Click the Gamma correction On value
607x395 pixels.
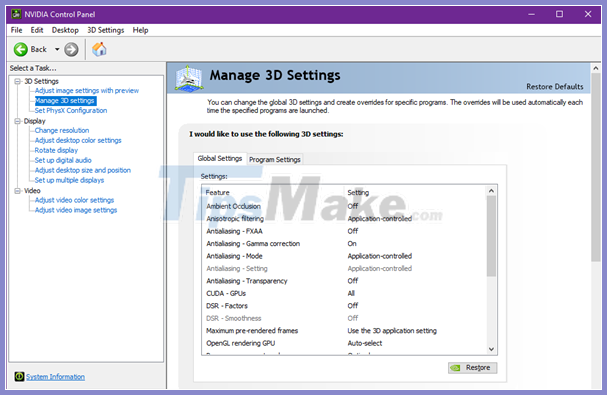click(352, 244)
